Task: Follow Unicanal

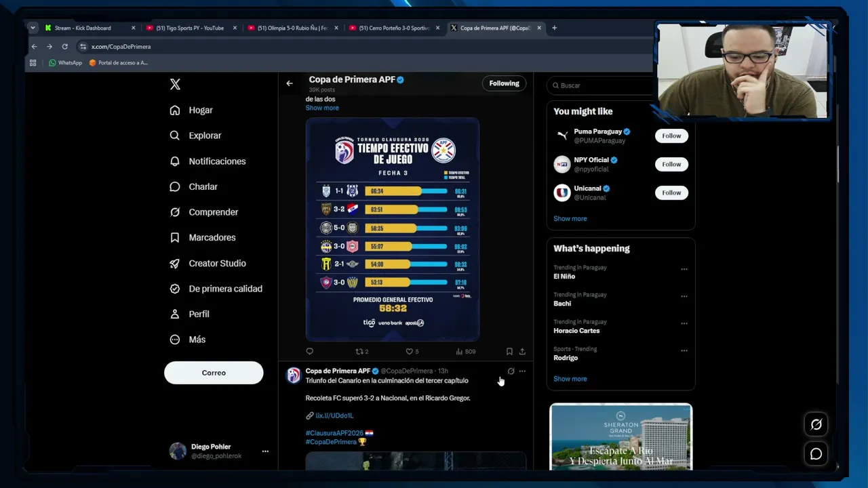Action: (x=671, y=192)
